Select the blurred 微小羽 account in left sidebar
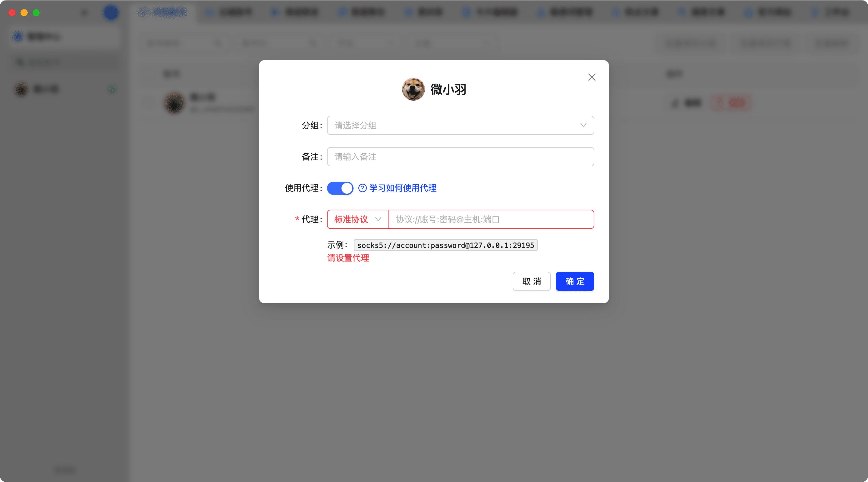The image size is (868, 482). pos(46,89)
